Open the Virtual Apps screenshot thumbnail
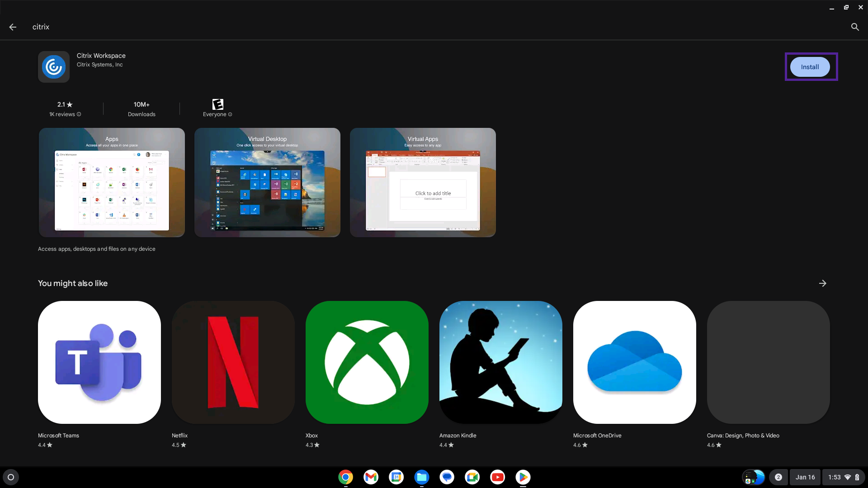The width and height of the screenshot is (868, 488). click(x=423, y=183)
